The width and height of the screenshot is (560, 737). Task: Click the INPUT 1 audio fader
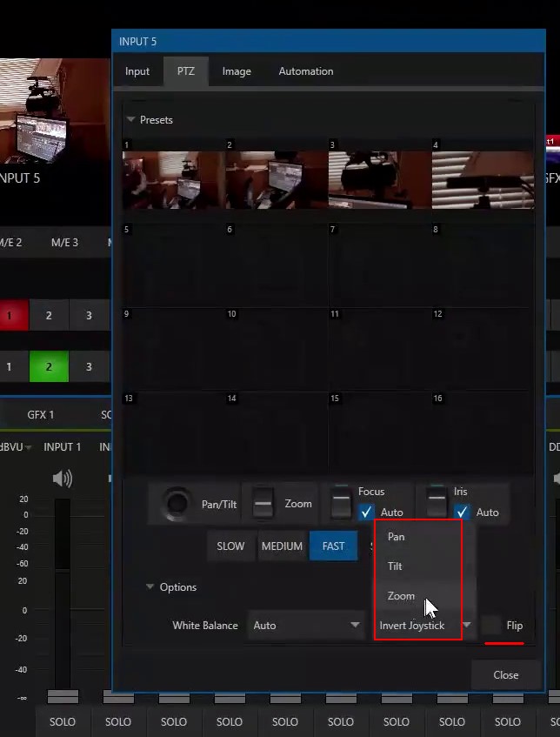(x=63, y=696)
